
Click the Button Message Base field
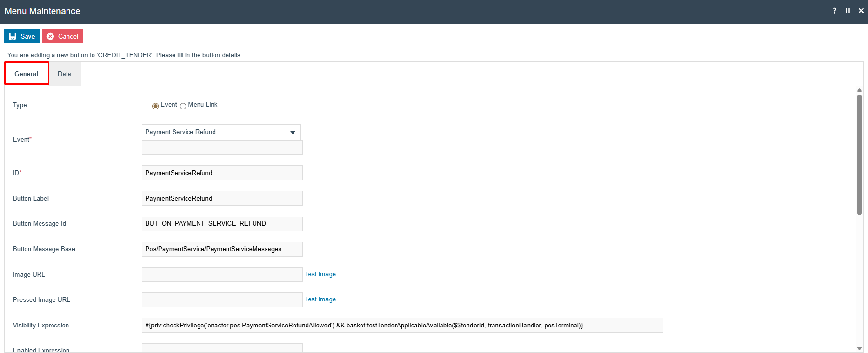click(222, 249)
